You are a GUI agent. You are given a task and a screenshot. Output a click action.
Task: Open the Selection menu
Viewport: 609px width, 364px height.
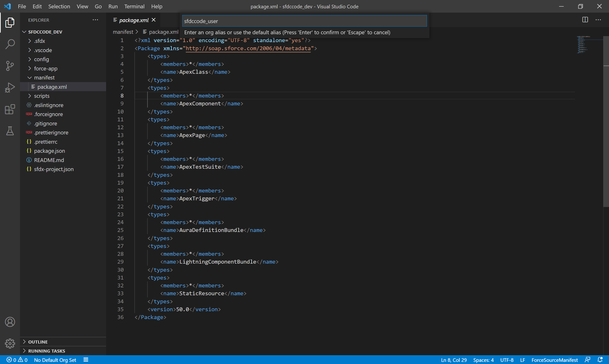[59, 6]
